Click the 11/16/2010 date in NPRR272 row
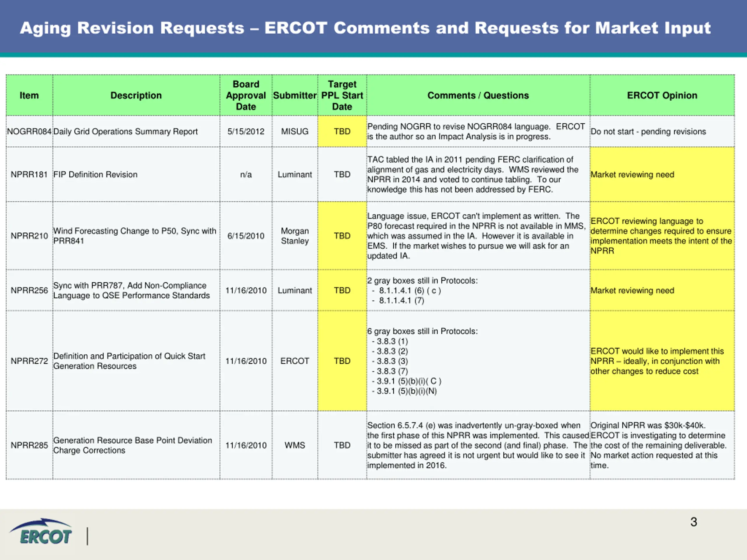Screen dimensions: 747x560 [246, 361]
